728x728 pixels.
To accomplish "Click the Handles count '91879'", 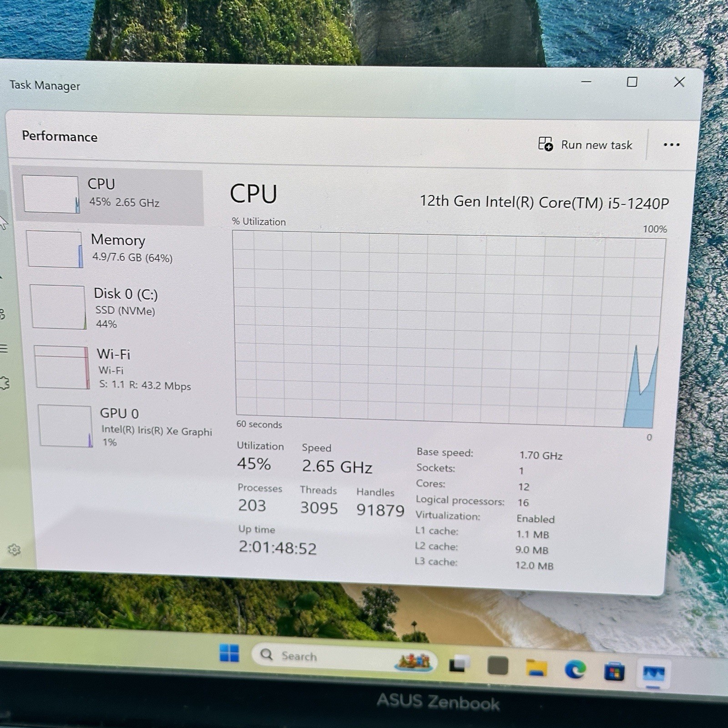I will [380, 510].
